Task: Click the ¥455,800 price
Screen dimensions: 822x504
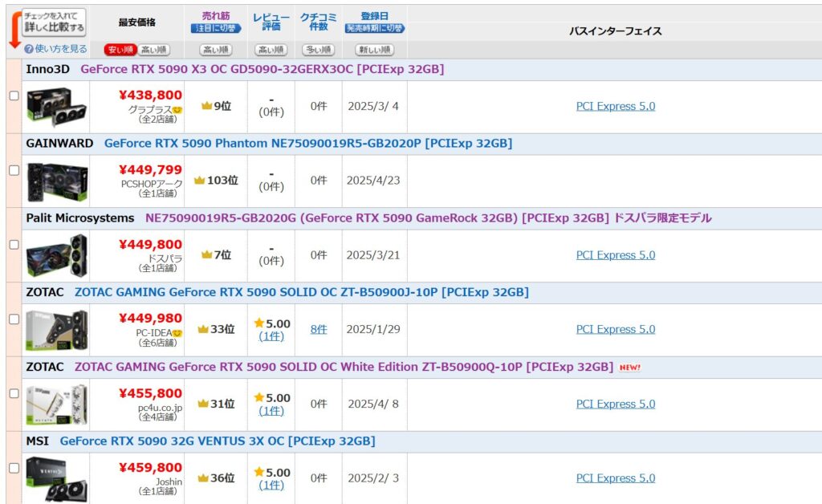Action: point(150,393)
